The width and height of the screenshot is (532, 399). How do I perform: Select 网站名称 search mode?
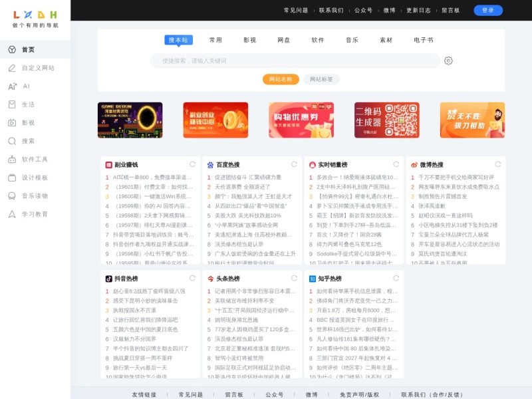coord(281,79)
